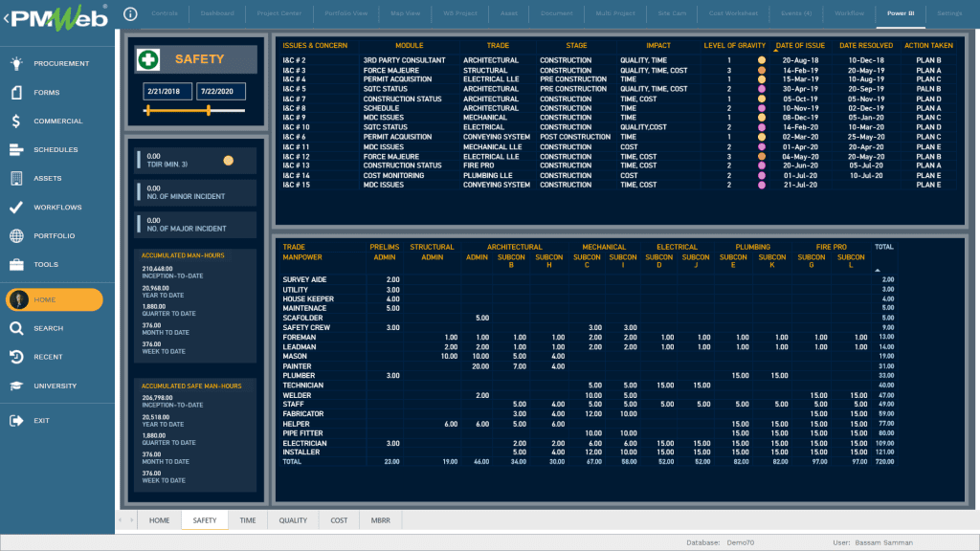Viewport: 980px width, 551px height.
Task: Click 206,798.00 safe man-hours inception value
Action: (x=157, y=398)
